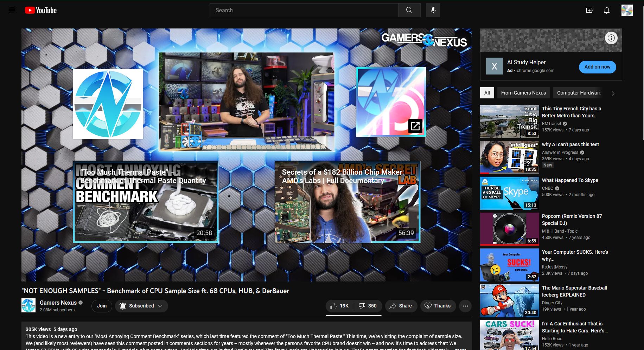Open notifications bell
The height and width of the screenshot is (350, 644).
(607, 10)
